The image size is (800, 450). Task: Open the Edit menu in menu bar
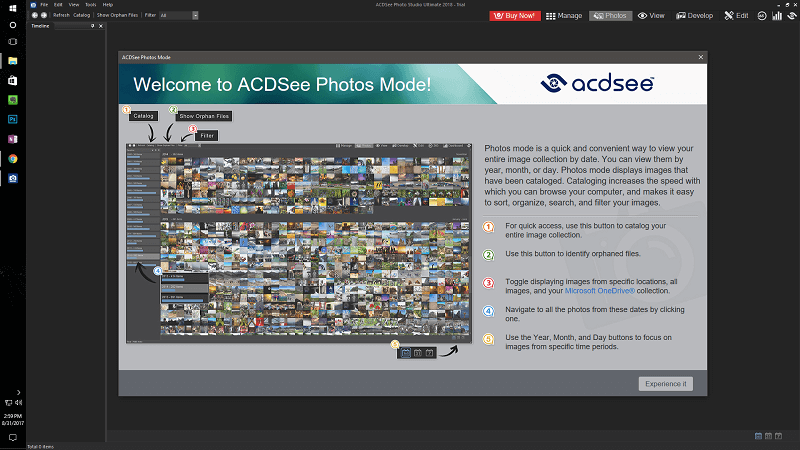pos(58,5)
